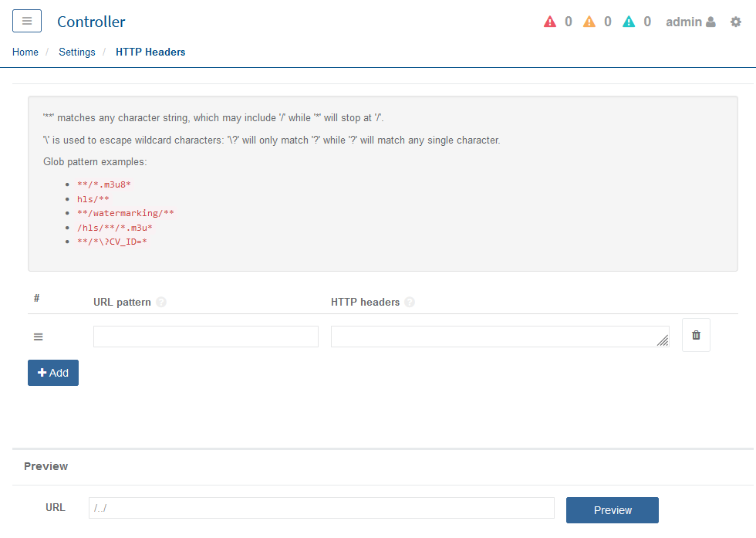Navigate to Settings breadcrumb link
This screenshot has height=538, width=756.
77,52
